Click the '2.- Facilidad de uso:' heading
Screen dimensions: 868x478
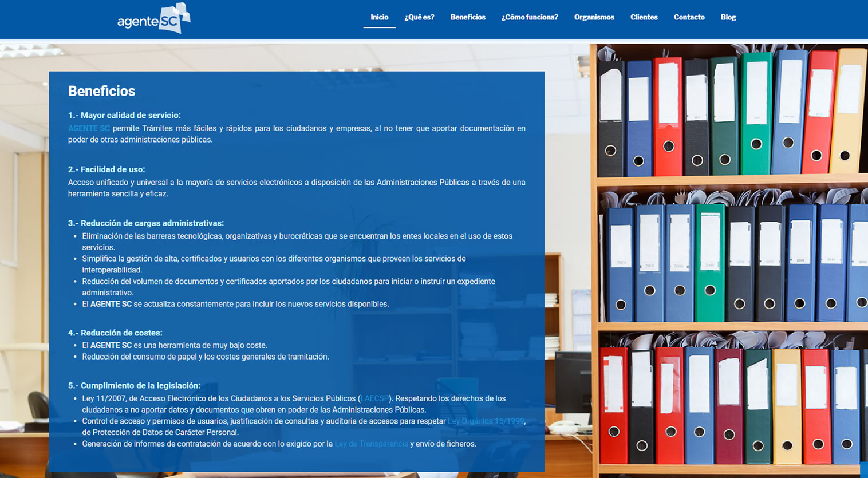[106, 169]
